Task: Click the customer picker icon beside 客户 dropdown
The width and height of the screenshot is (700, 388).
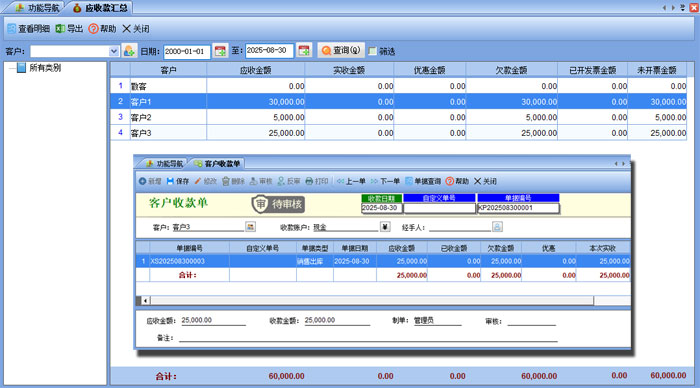Action: point(129,51)
